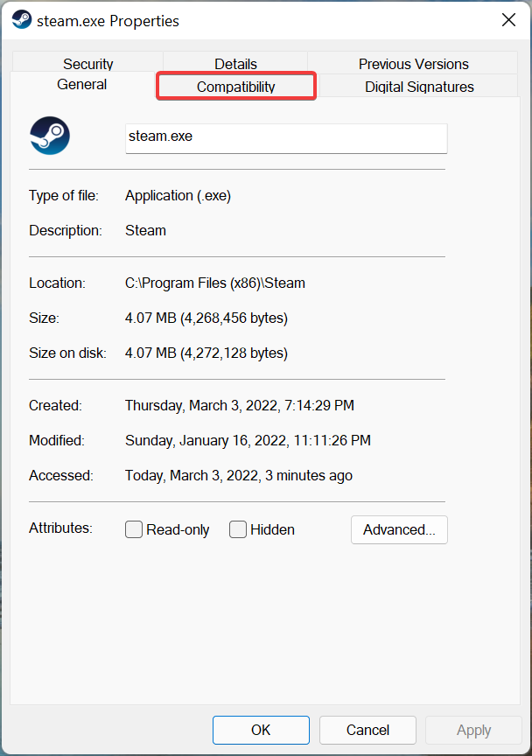Select the Details tab
This screenshot has height=756, width=532.
click(x=235, y=64)
